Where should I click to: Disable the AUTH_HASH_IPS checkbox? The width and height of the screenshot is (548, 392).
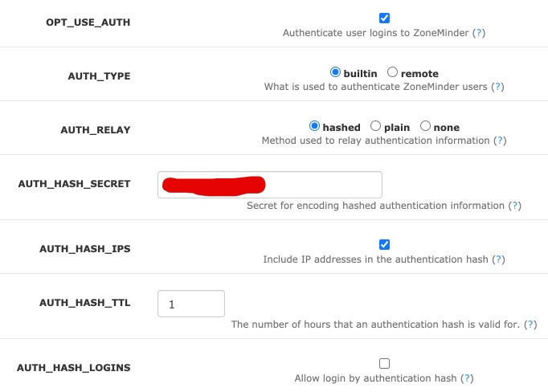click(x=384, y=245)
